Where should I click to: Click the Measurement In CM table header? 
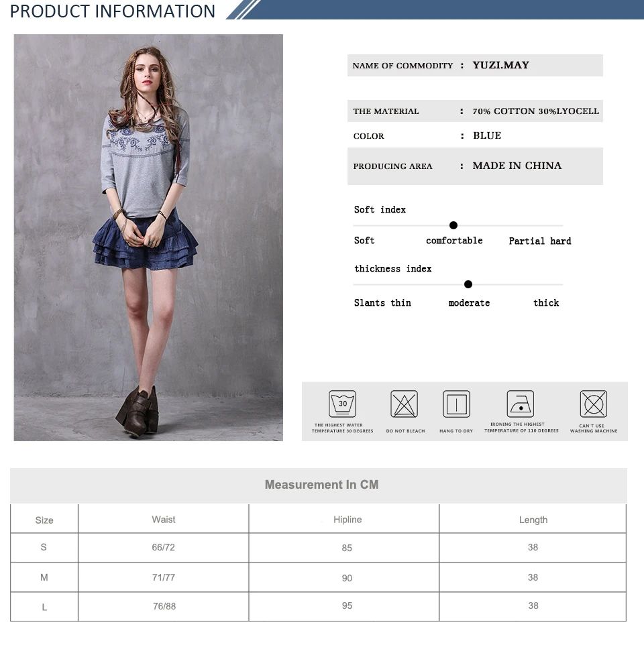[x=321, y=485]
